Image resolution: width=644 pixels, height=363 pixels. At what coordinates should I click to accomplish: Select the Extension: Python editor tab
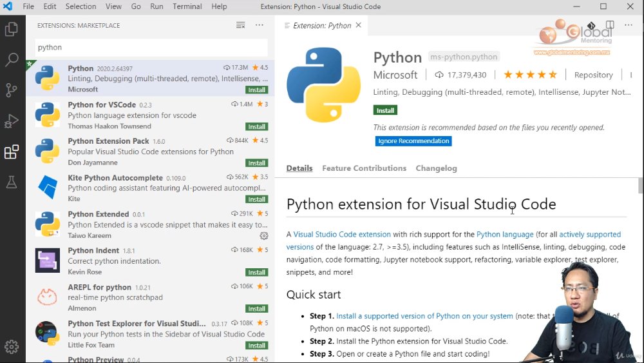323,26
